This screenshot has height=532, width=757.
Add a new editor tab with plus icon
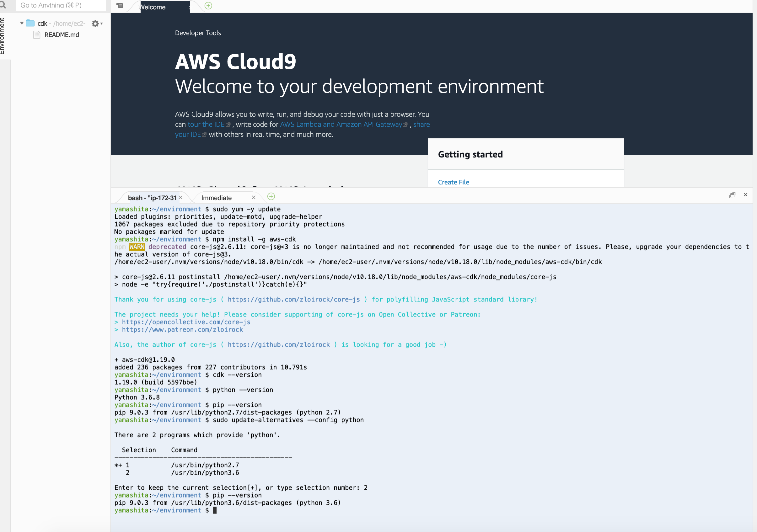point(208,6)
